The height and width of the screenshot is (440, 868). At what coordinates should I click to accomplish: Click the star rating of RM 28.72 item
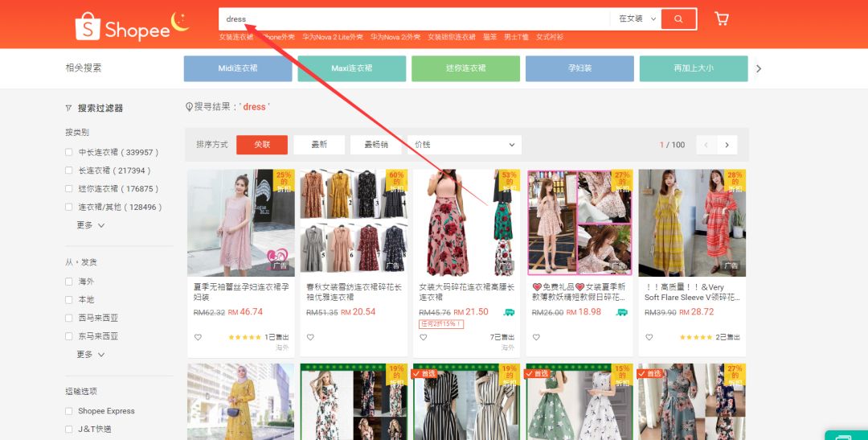[696, 337]
